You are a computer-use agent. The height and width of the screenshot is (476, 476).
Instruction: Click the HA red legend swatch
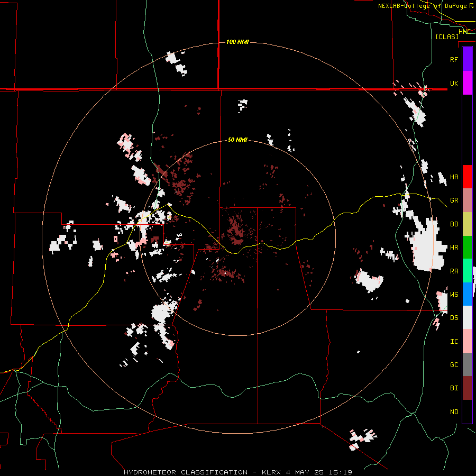coord(467,177)
